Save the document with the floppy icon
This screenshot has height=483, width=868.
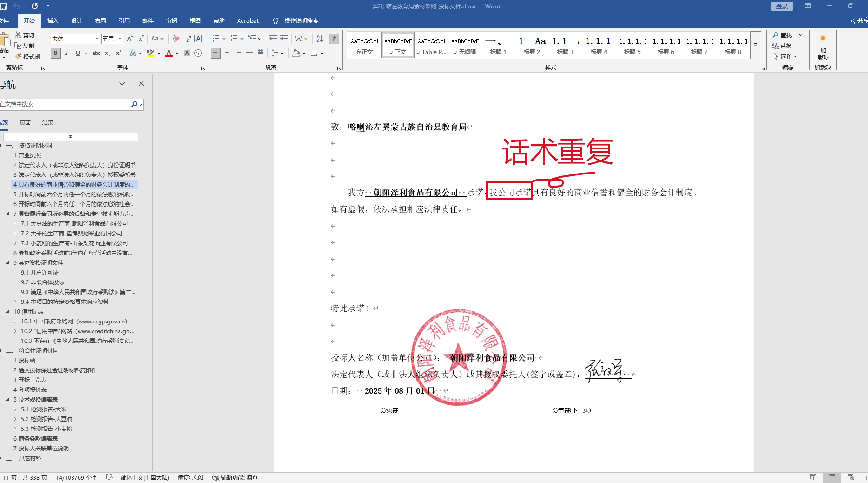[x=4, y=7]
